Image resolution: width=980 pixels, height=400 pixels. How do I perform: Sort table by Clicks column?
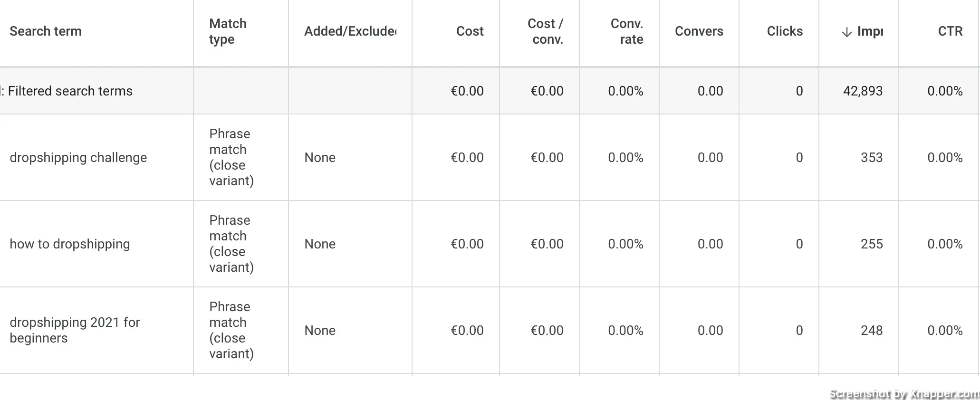click(x=785, y=31)
